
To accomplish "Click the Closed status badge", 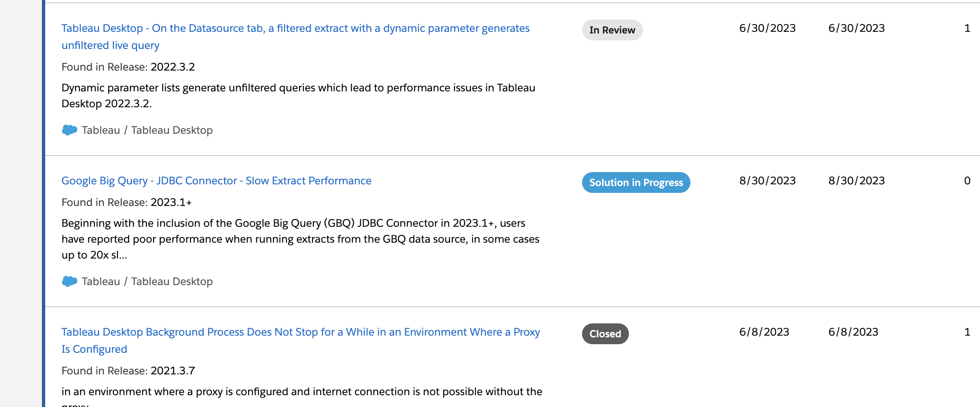I will pos(605,334).
